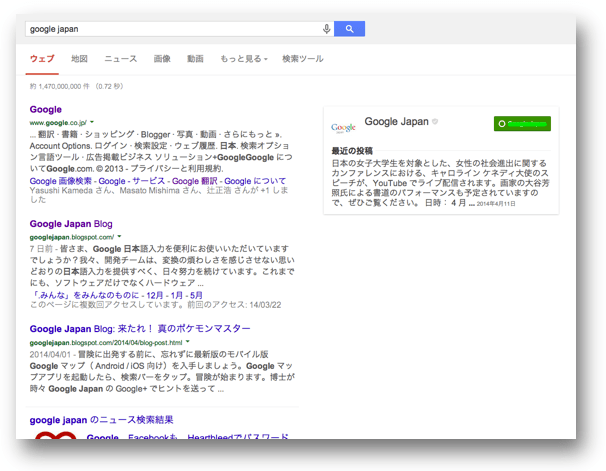Open the 「みんな」をみんなのものに sitelink
The height and width of the screenshot is (471, 606).
(x=85, y=295)
